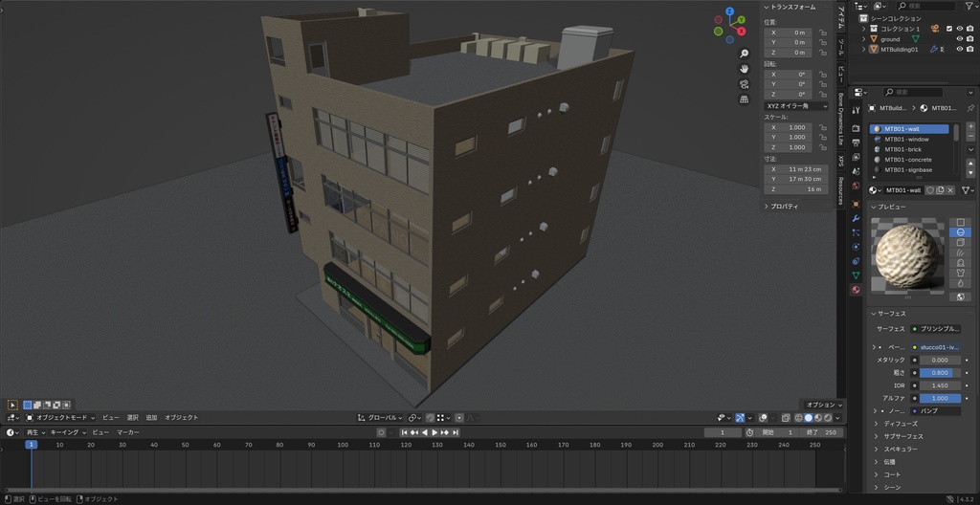Toggle use preview range stopwatch icon
Screen dimensions: 980x505
(x=749, y=432)
